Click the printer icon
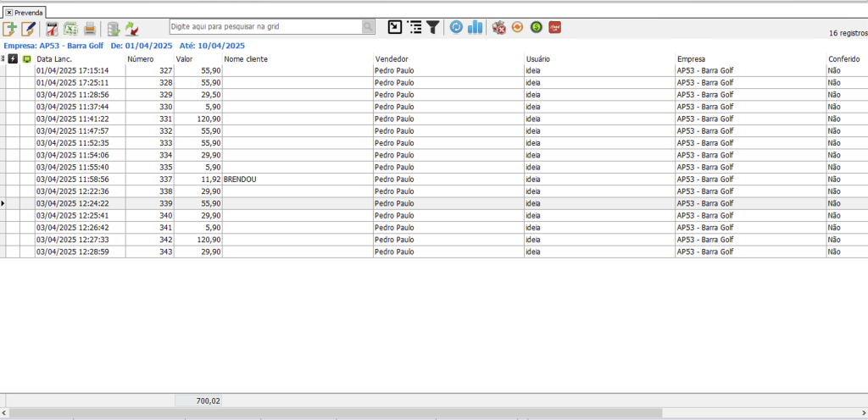Viewport: 868px width, 420px height. (x=90, y=28)
